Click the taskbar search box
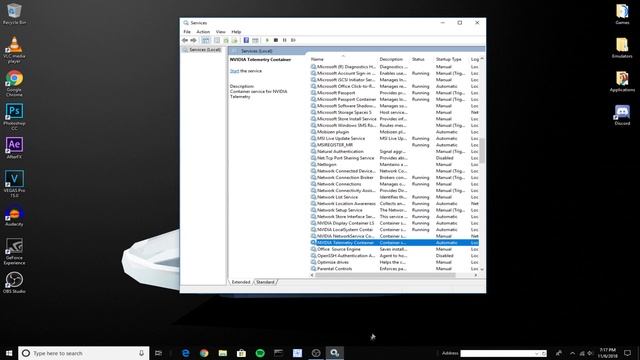640x360 pixels. [84, 353]
